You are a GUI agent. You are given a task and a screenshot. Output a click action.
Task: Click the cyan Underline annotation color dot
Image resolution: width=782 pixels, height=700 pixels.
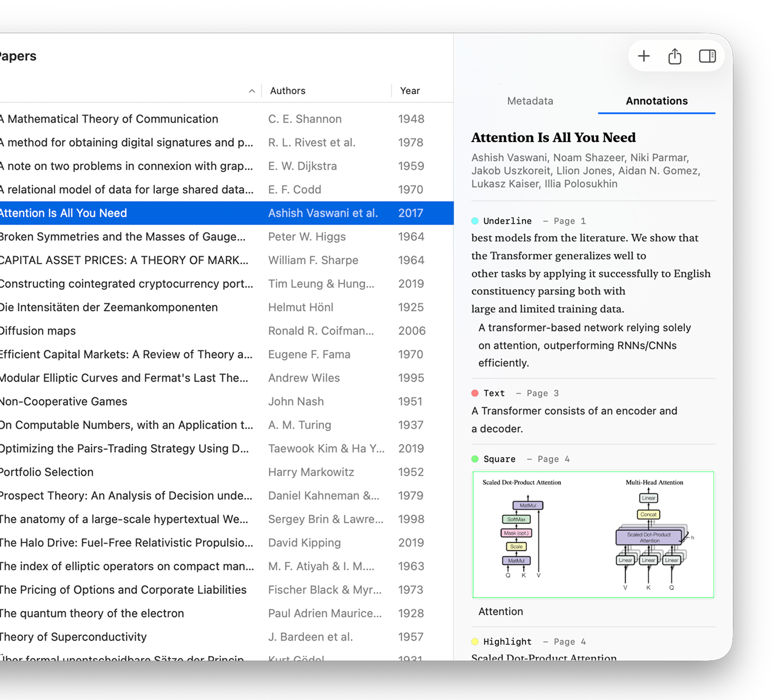(475, 221)
